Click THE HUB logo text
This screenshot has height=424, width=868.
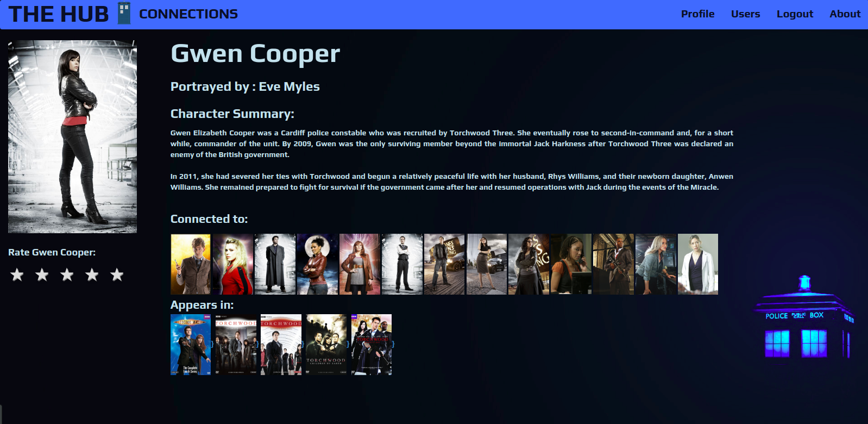(59, 14)
